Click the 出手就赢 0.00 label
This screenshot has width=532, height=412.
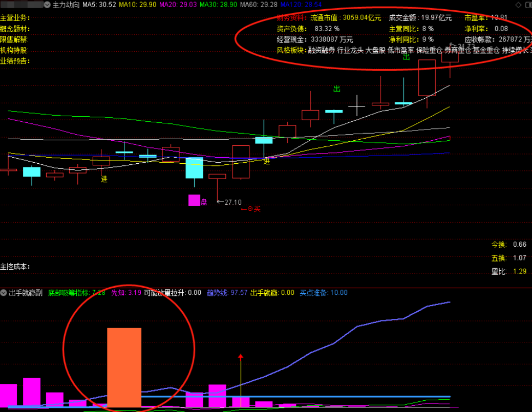(272, 293)
